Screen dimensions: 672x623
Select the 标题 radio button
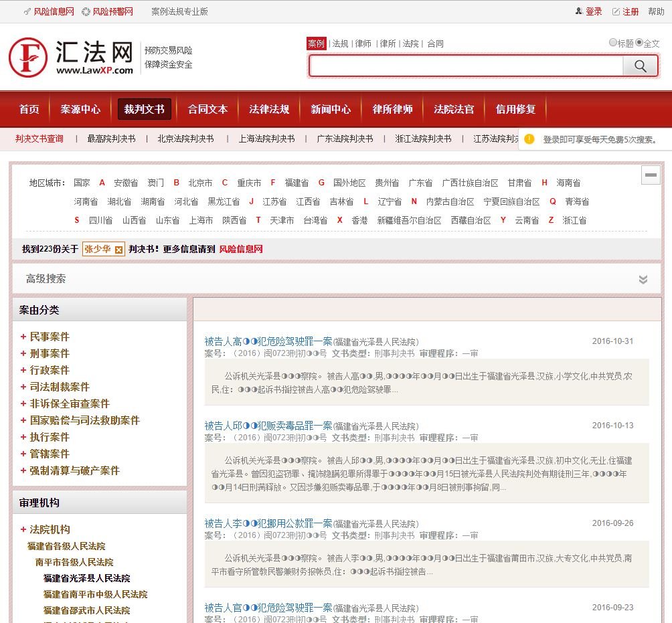coord(613,42)
